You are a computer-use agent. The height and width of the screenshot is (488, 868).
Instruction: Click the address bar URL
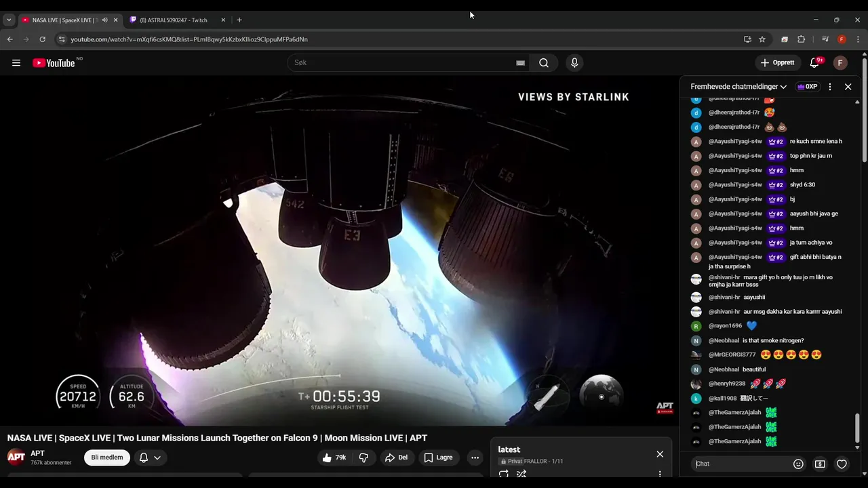coord(189,39)
